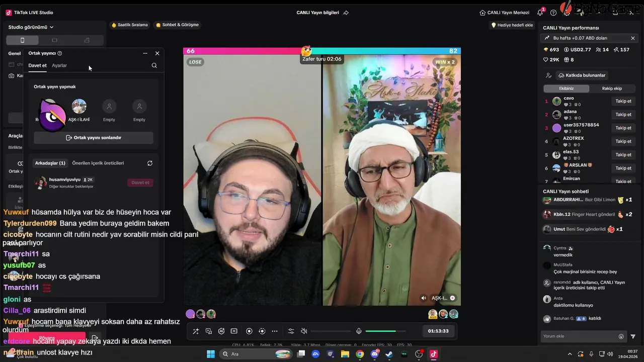The width and height of the screenshot is (644, 362).
Task: Switch to the Ayarlar tab
Action: [x=59, y=65]
